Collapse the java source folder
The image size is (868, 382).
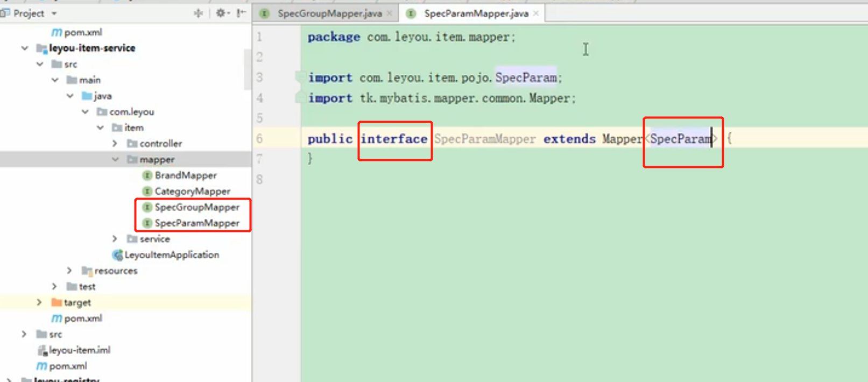pyautogui.click(x=70, y=96)
